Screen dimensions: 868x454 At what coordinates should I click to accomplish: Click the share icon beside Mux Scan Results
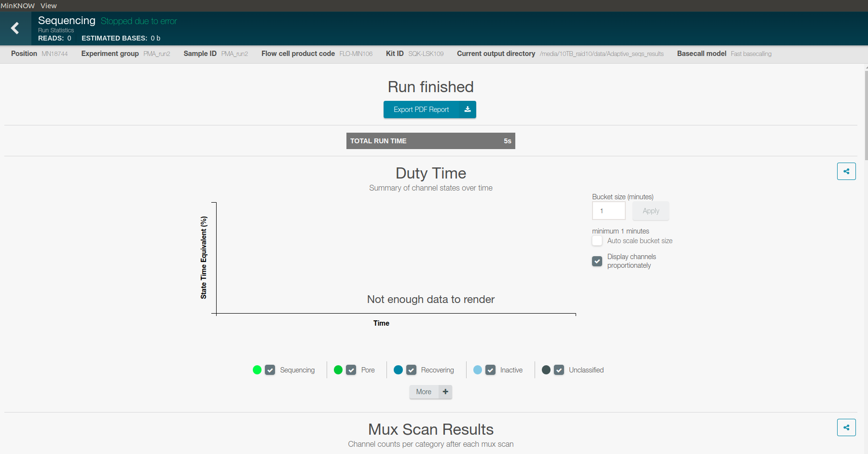click(846, 427)
